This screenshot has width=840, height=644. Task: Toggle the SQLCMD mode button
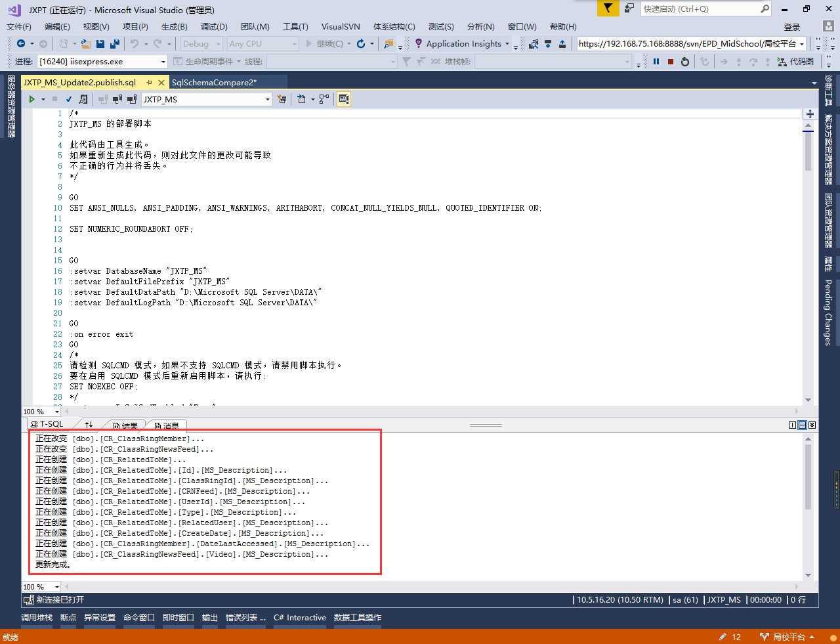coord(343,99)
